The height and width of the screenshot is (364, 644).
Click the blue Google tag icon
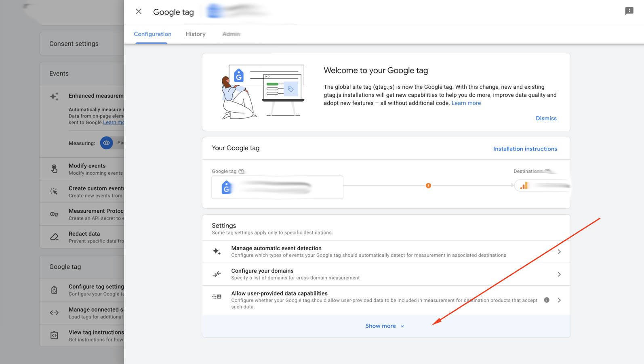click(x=227, y=187)
